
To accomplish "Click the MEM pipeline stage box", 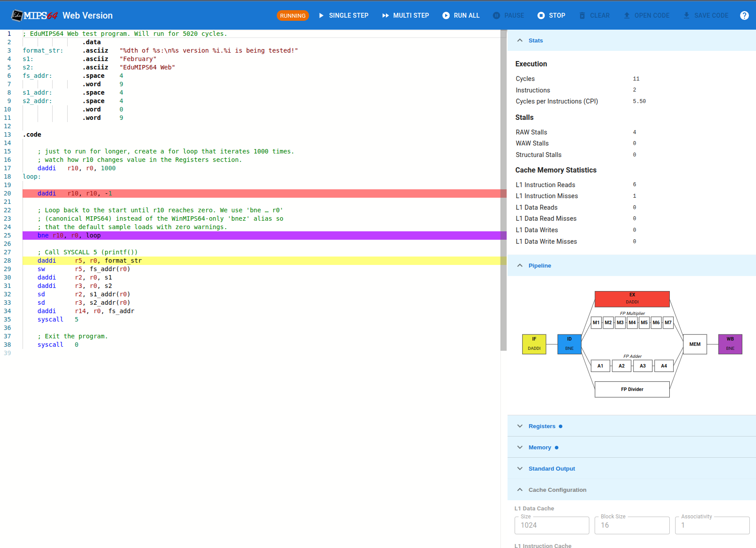I will pyautogui.click(x=695, y=344).
